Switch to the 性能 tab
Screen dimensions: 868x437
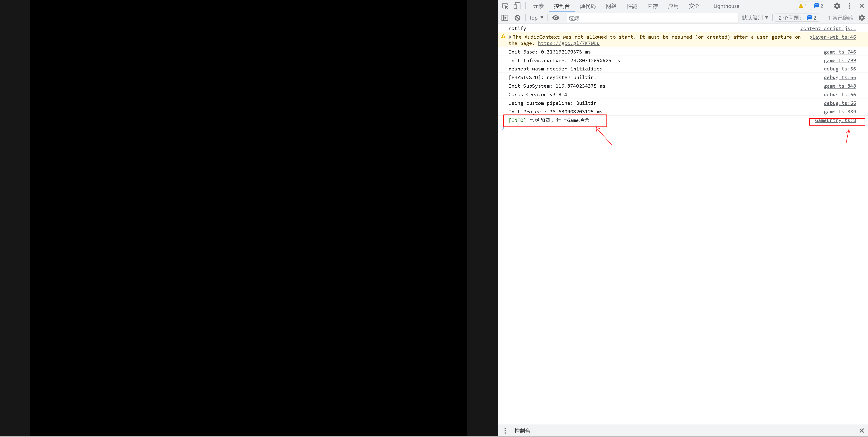pos(632,6)
